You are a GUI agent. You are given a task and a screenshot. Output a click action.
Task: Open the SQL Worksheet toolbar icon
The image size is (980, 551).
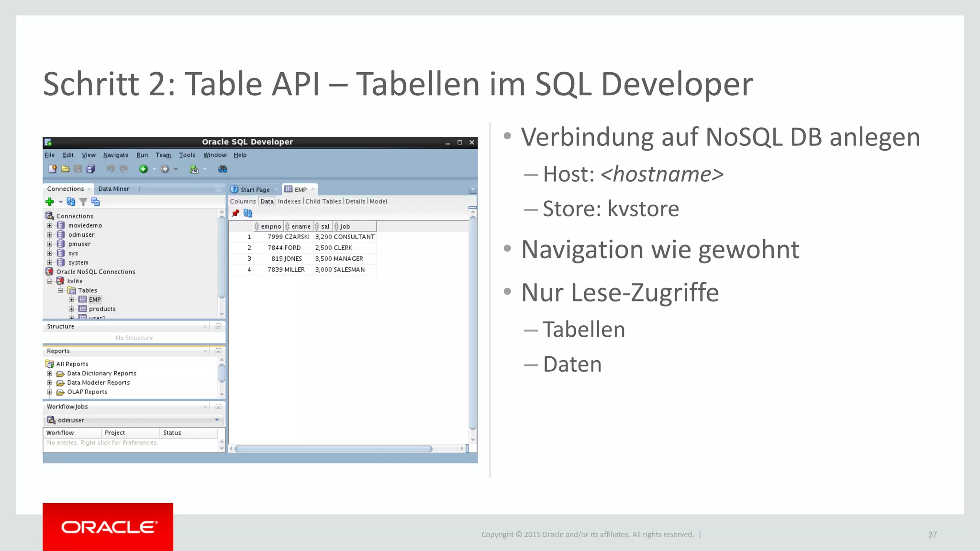pos(194,169)
